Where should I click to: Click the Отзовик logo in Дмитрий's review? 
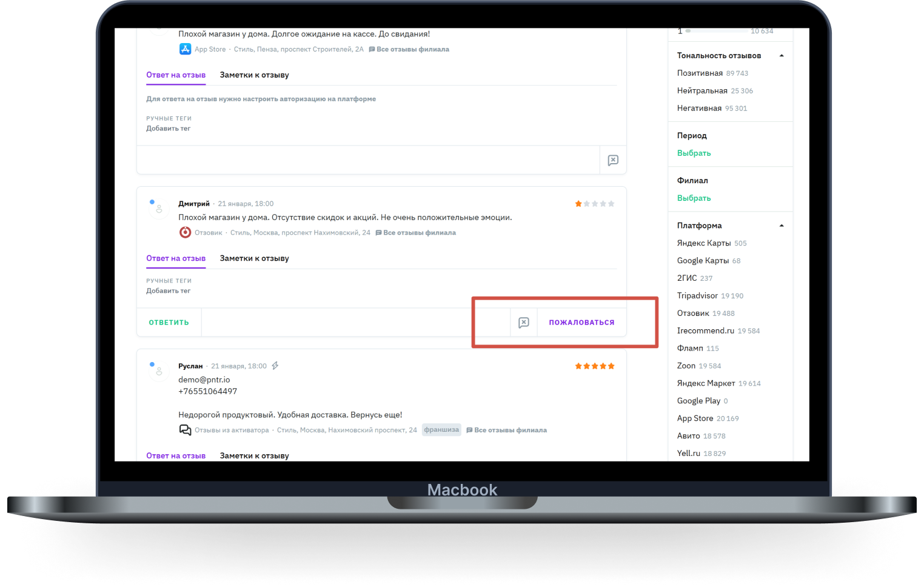tap(185, 232)
